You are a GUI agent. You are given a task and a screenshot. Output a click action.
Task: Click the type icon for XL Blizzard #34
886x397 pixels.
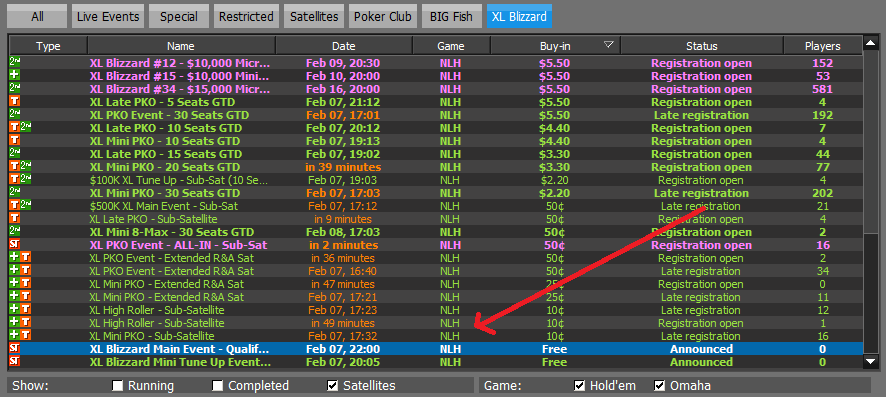(x=15, y=89)
